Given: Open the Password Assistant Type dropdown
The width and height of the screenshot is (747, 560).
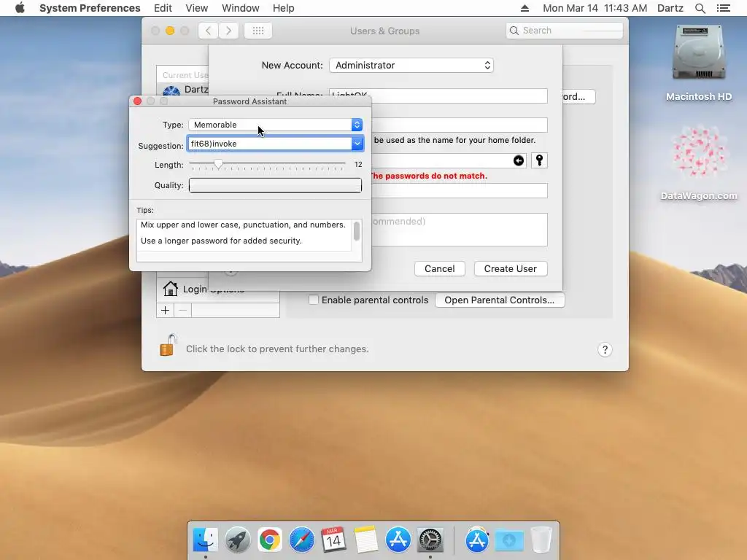Looking at the screenshot, I should (x=275, y=125).
